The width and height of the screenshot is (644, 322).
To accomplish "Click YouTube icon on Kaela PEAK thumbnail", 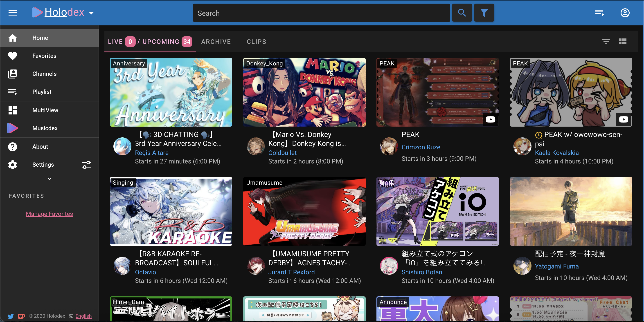I will coord(624,119).
